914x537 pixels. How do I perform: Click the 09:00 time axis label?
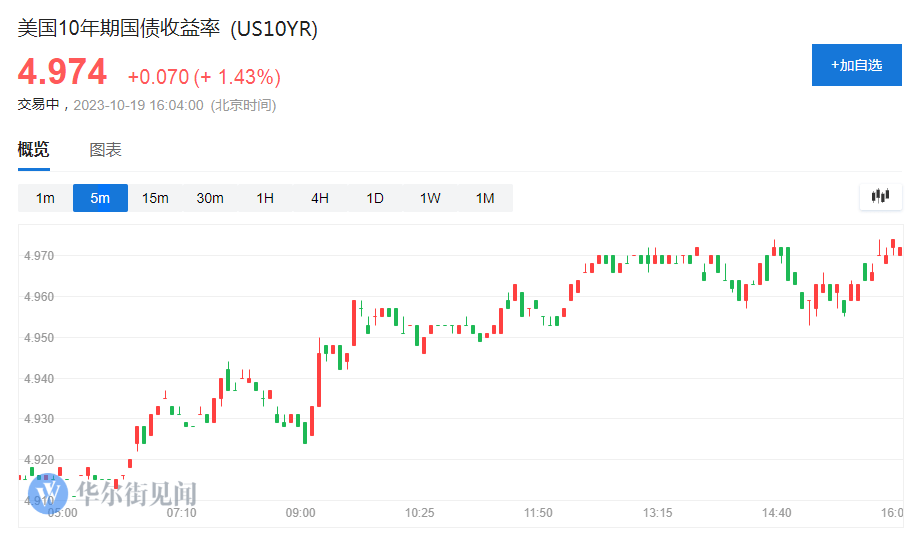coord(300,513)
